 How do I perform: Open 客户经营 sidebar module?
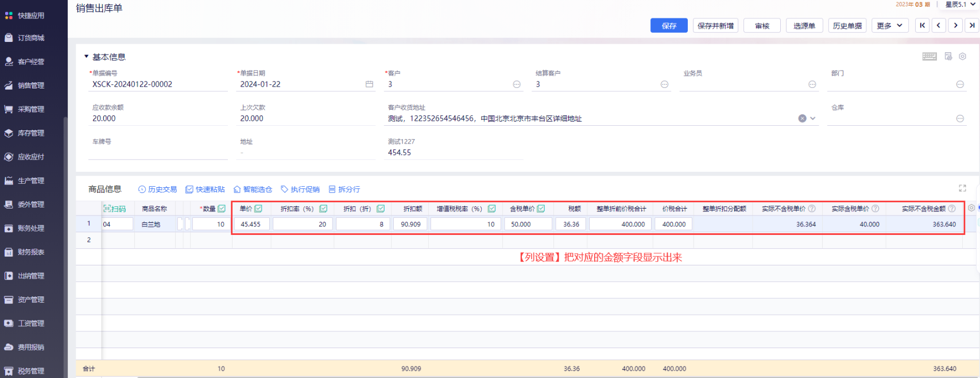(25, 61)
